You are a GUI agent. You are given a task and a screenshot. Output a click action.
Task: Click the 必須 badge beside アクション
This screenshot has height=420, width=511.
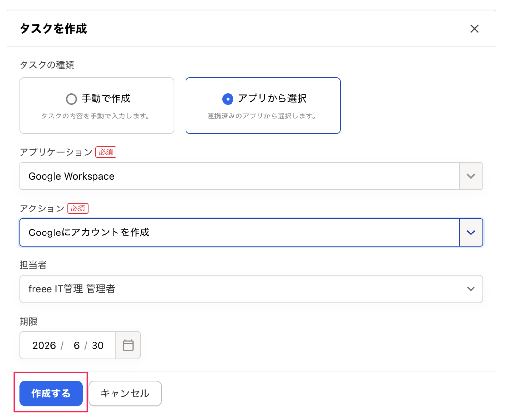point(77,208)
